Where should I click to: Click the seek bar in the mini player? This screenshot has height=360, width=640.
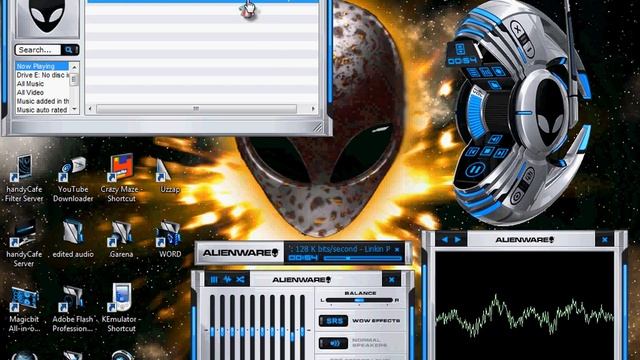click(362, 258)
